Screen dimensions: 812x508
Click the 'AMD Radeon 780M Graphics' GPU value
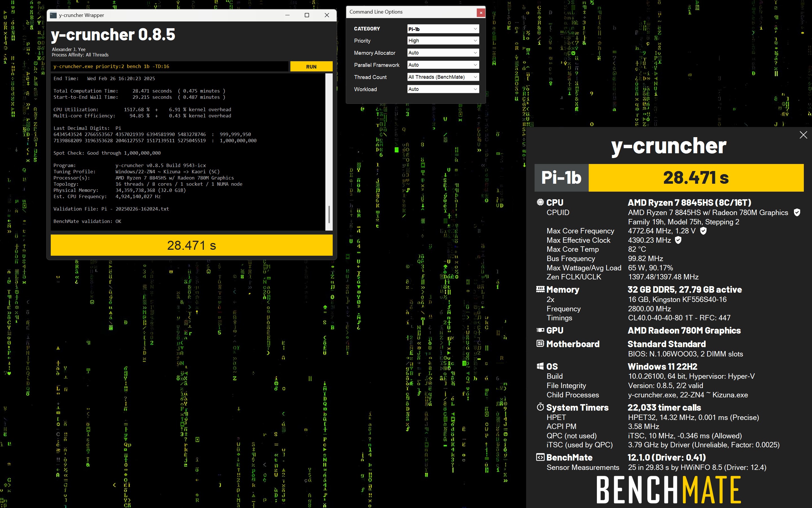click(684, 330)
